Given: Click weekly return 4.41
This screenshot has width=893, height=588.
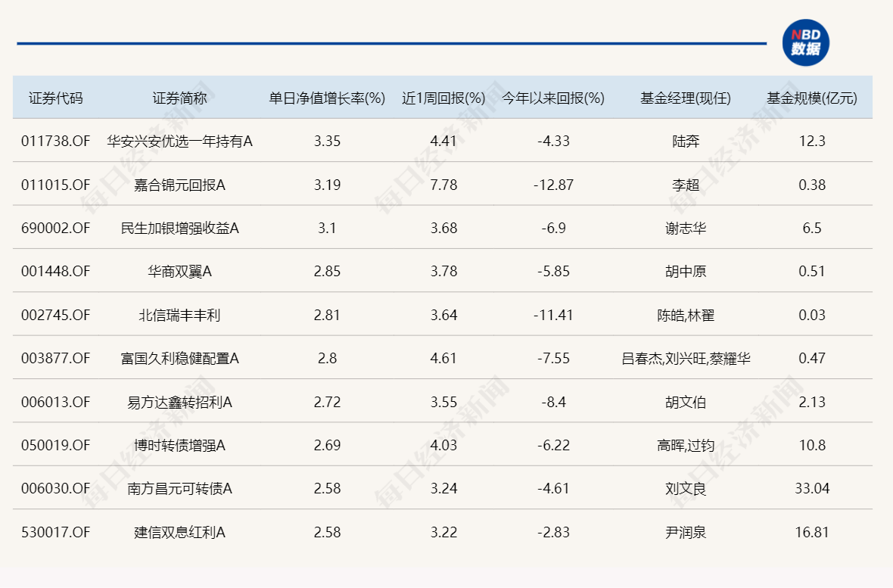Looking at the screenshot, I should click(x=443, y=141).
